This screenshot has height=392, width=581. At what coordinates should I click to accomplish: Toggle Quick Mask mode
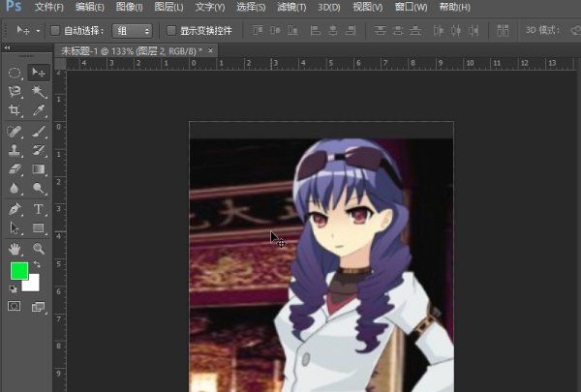click(15, 306)
